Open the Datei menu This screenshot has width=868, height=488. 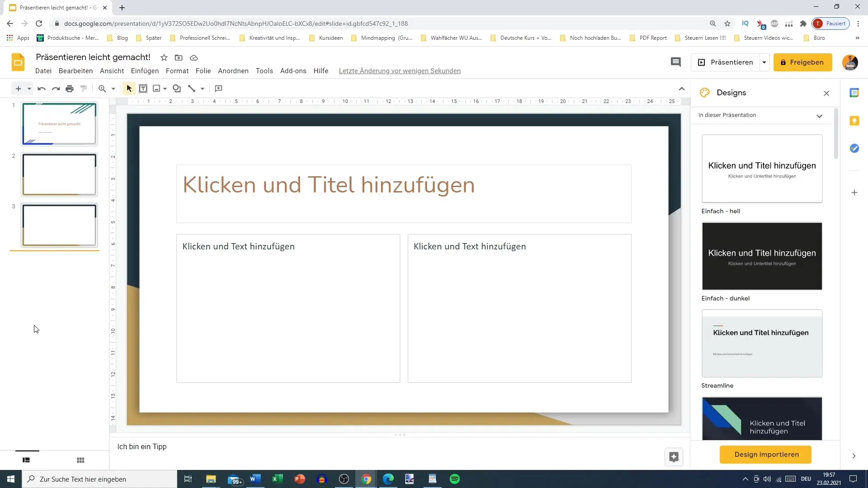point(43,71)
